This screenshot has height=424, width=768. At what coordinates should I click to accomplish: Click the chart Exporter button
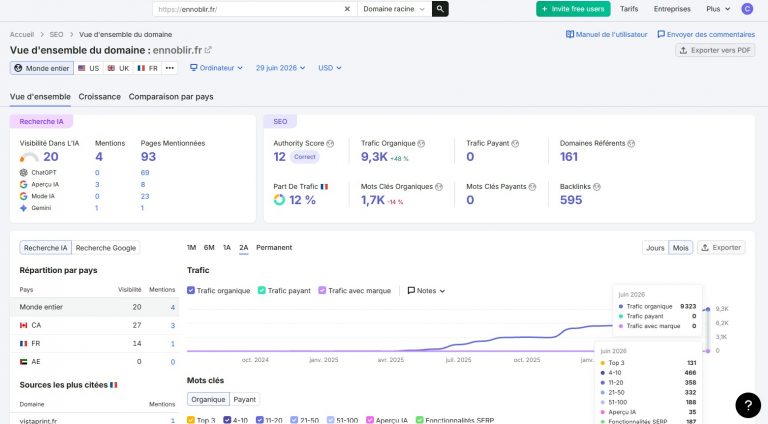click(721, 248)
